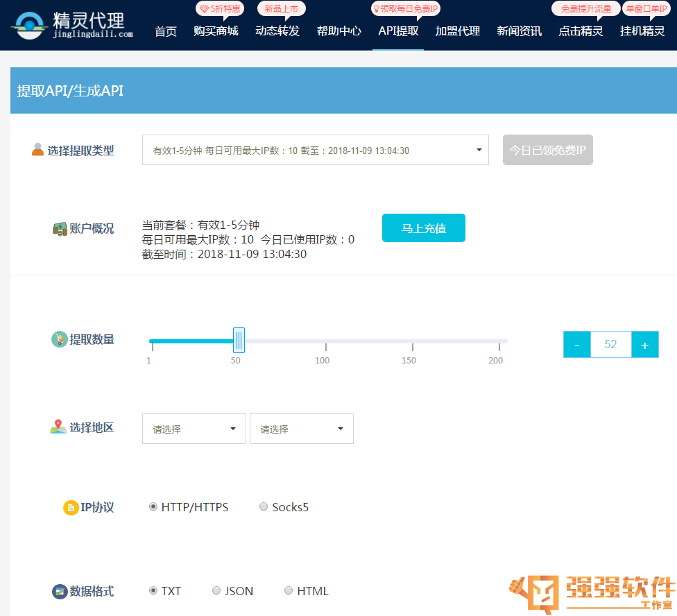The image size is (677, 616).
Task: Open 帮助中心 nav item
Action: [x=339, y=31]
